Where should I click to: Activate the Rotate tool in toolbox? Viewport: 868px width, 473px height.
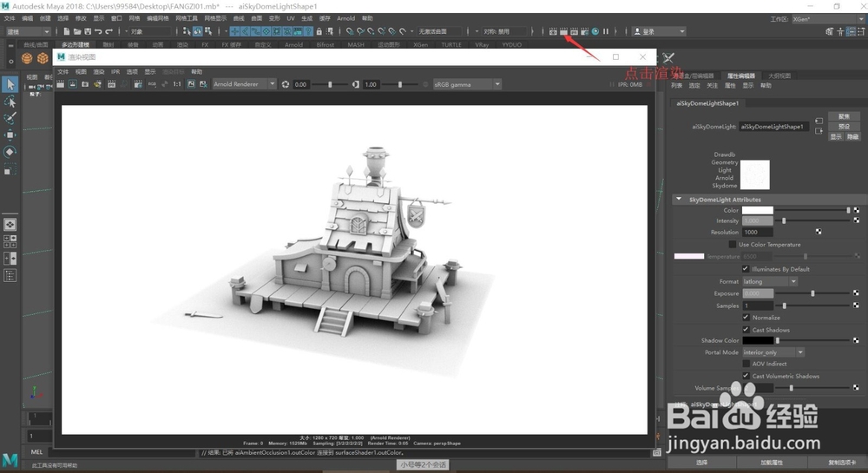(x=10, y=152)
